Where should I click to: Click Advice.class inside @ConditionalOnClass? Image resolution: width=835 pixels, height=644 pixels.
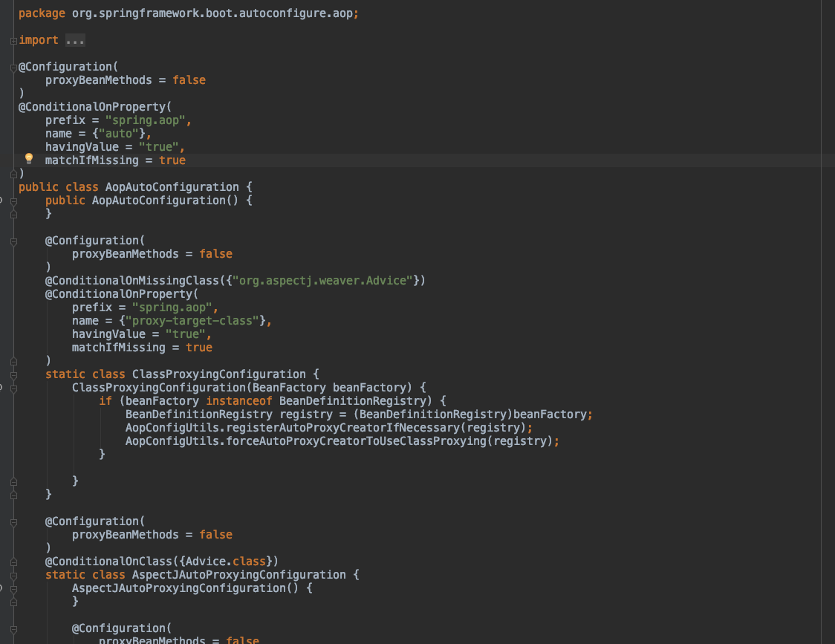point(225,562)
